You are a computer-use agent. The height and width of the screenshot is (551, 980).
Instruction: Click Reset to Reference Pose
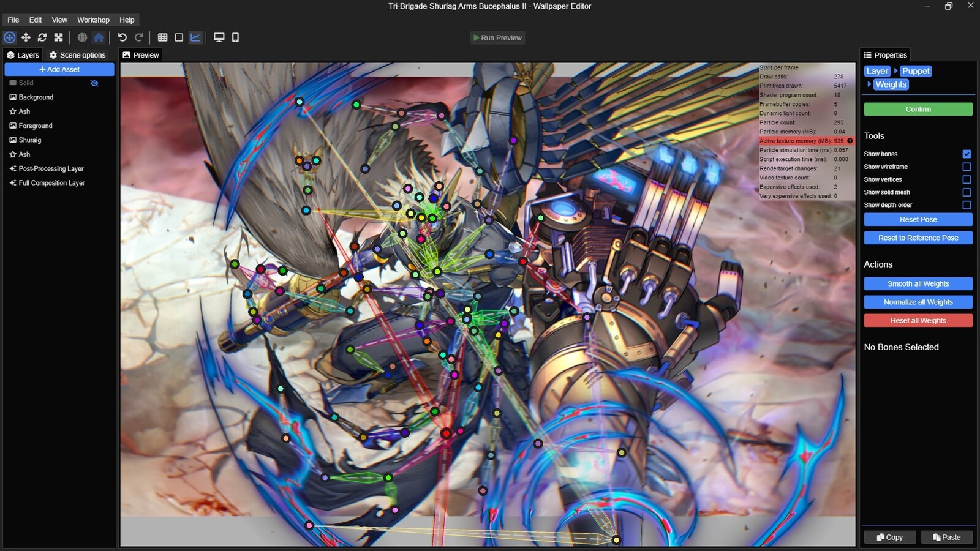(918, 238)
